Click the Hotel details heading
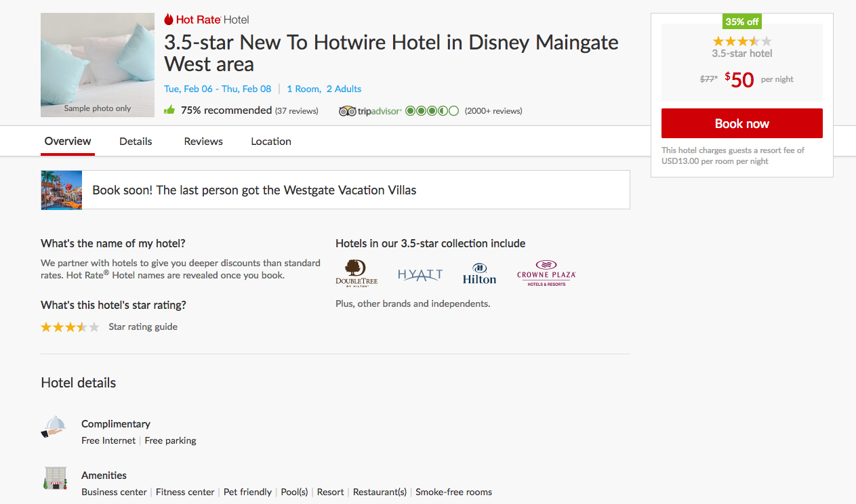The image size is (856, 504). tap(79, 383)
